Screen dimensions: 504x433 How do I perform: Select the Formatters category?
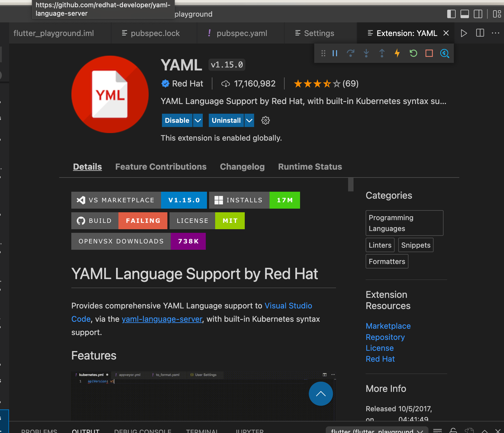pos(387,261)
